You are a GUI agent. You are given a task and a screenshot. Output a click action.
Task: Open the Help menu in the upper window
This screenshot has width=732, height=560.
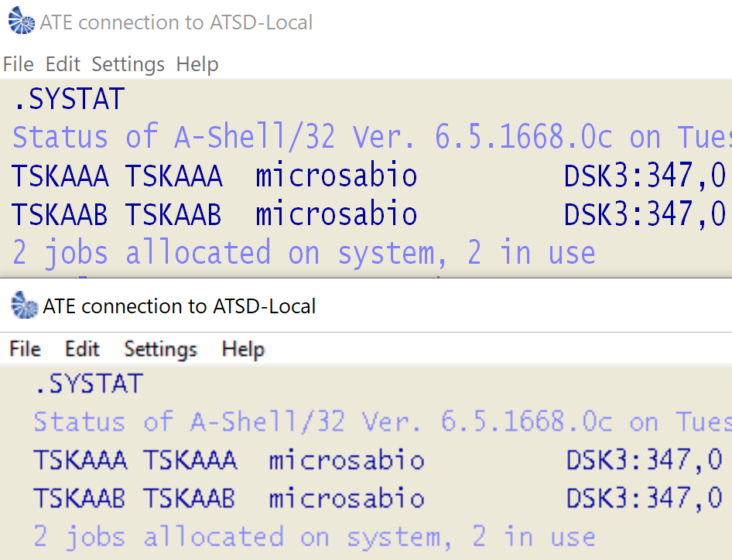pyautogui.click(x=197, y=64)
